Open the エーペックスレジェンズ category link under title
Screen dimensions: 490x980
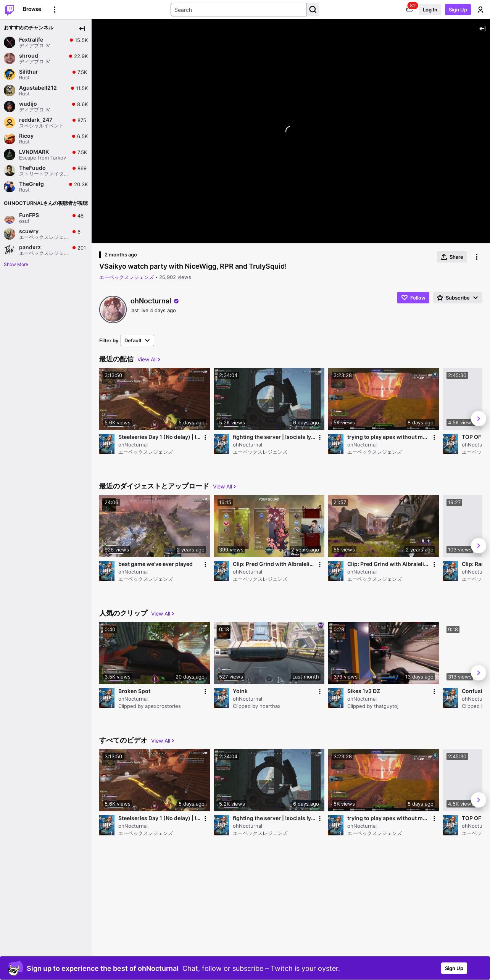point(126,277)
